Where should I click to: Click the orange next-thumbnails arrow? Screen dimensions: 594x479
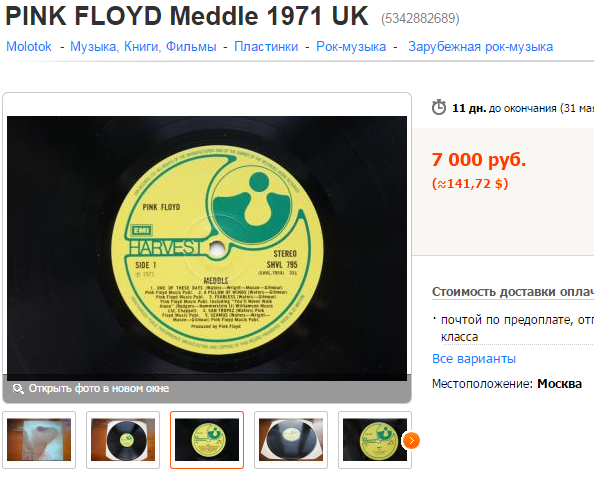pos(411,440)
